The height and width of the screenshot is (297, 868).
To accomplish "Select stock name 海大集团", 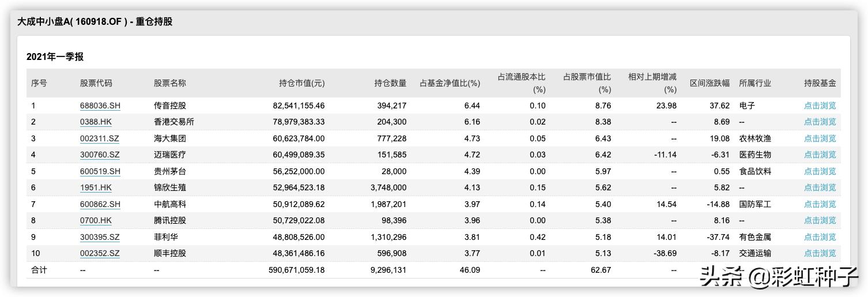I will (x=169, y=138).
